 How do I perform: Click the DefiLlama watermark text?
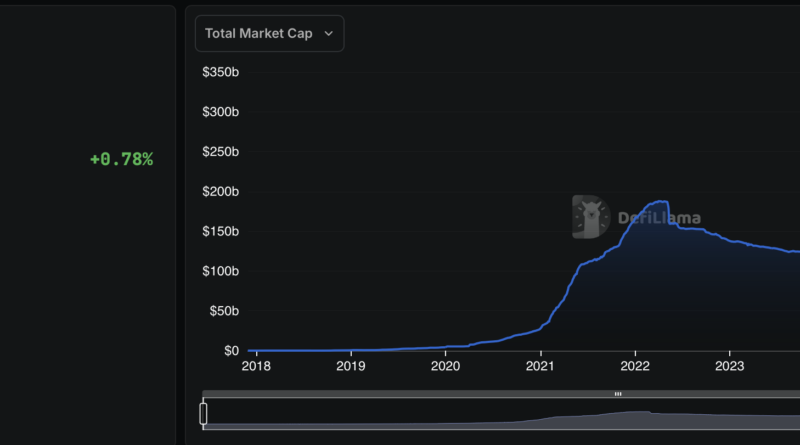658,218
